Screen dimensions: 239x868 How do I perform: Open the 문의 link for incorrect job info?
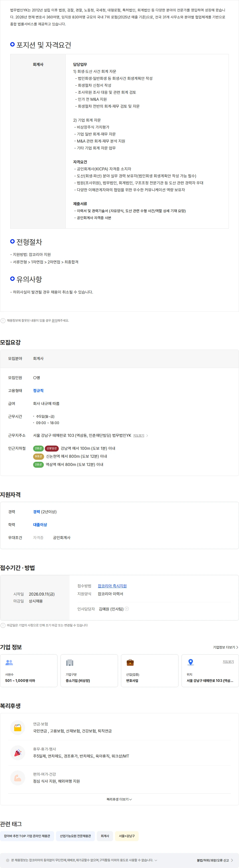coord(54,320)
